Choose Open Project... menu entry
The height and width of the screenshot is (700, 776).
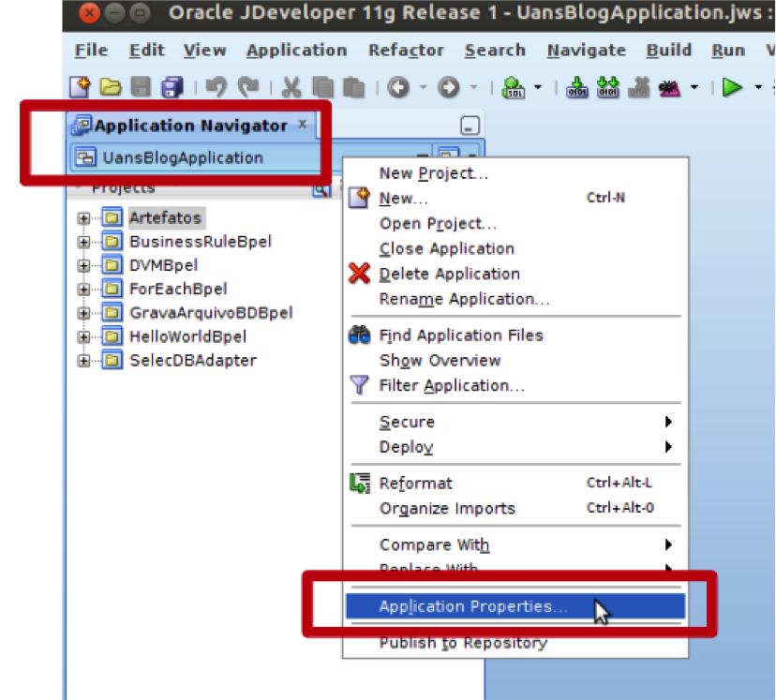coord(515,223)
